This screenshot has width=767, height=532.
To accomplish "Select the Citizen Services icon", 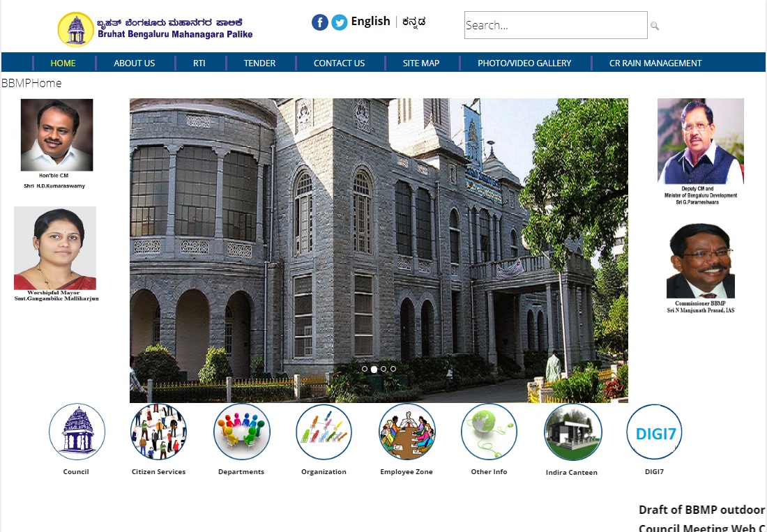I will [x=158, y=431].
